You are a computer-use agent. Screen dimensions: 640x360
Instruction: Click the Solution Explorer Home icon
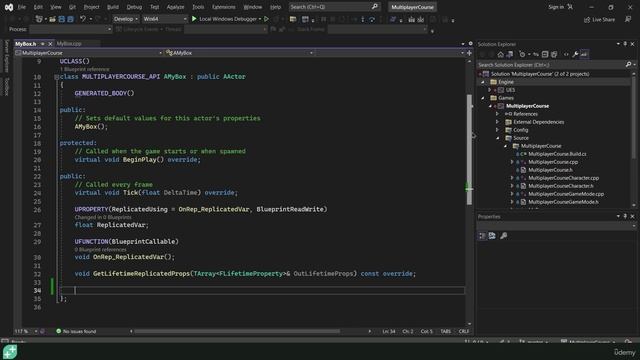click(x=500, y=54)
